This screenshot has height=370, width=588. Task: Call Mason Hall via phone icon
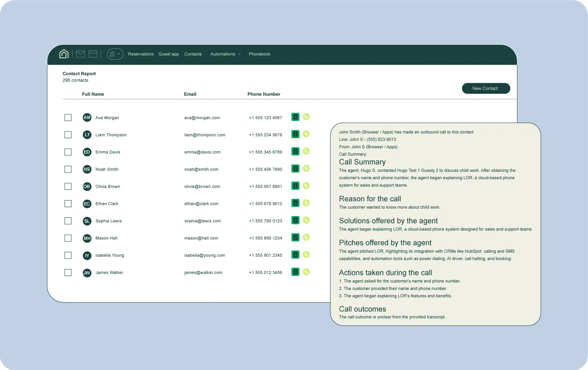[307, 237]
